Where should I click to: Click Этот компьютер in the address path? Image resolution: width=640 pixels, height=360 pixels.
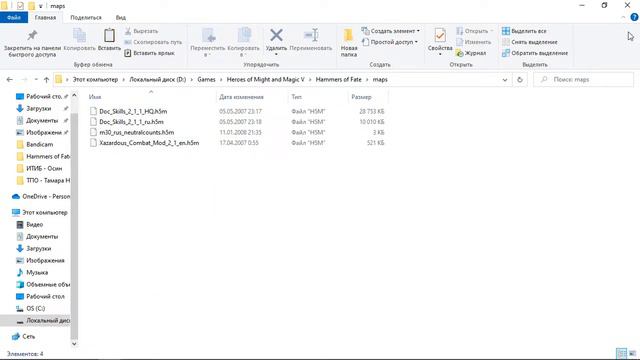tap(95, 80)
